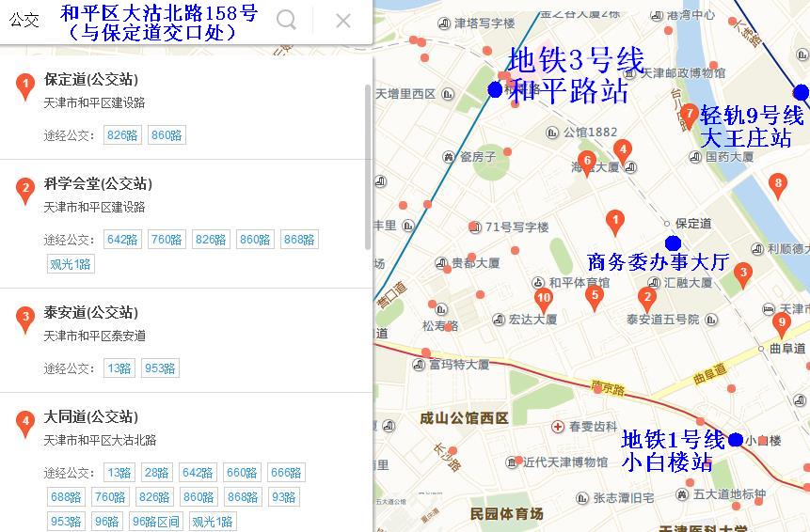Screen dimensions: 810x532
Task: Click the 宏达大厦 building icon
Action: 499,320
